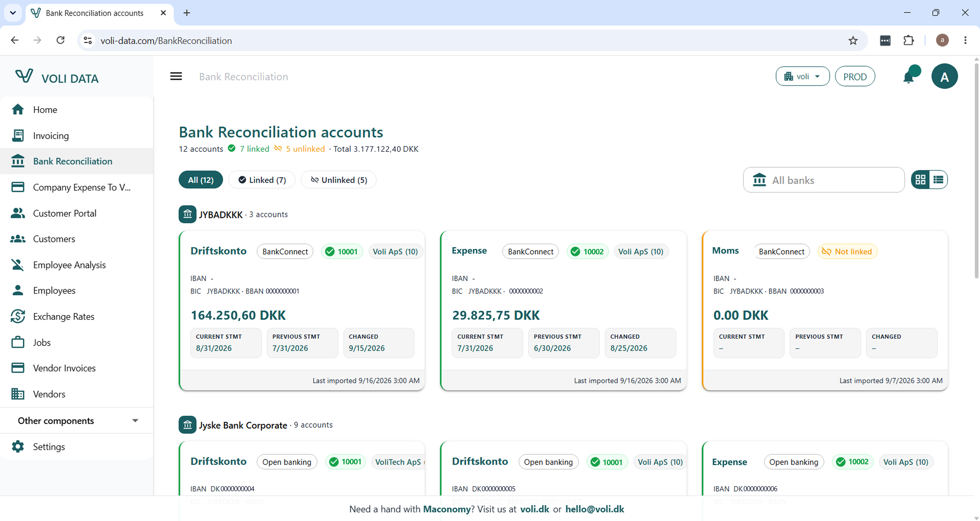Click the Vendors building icon
Image resolution: width=980 pixels, height=521 pixels.
click(x=17, y=394)
